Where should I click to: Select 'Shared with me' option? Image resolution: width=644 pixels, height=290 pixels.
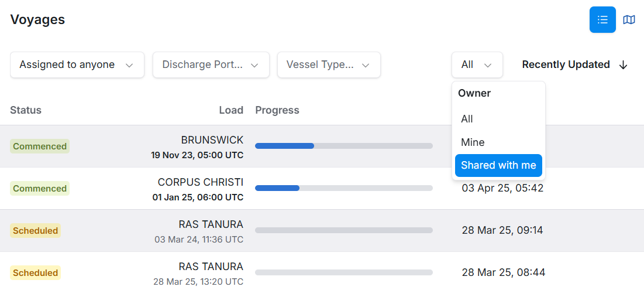click(x=498, y=166)
